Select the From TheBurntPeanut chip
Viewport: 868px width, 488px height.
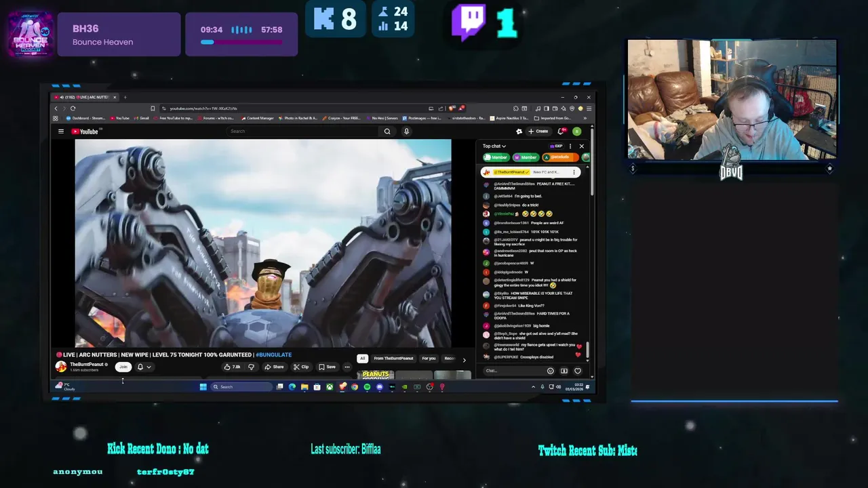coord(393,359)
